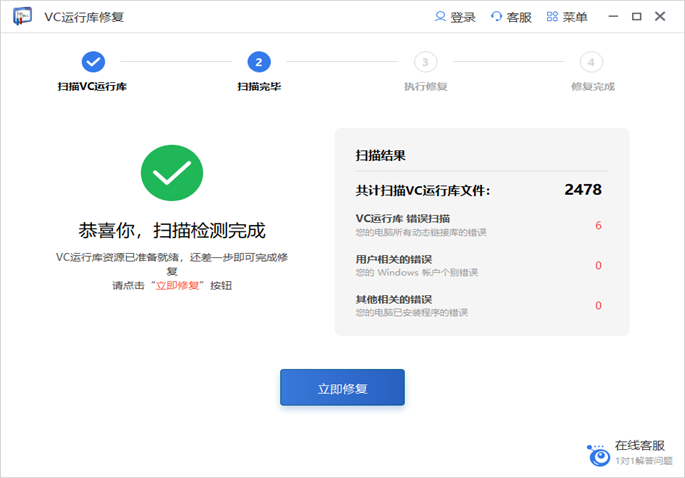Open the 菜单 grid menu
The height and width of the screenshot is (478, 685).
click(552, 17)
